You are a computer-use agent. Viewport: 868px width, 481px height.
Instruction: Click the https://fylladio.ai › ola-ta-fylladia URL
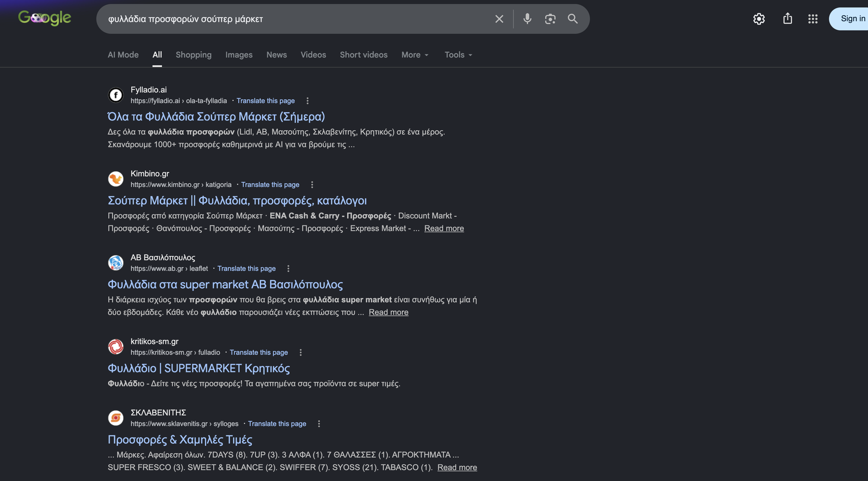point(178,101)
